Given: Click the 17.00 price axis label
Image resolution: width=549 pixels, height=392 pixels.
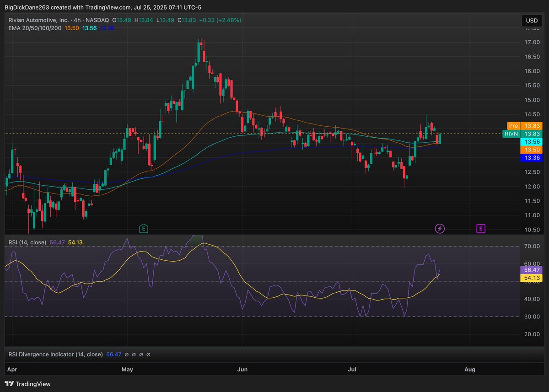Looking at the screenshot, I should click(533, 43).
